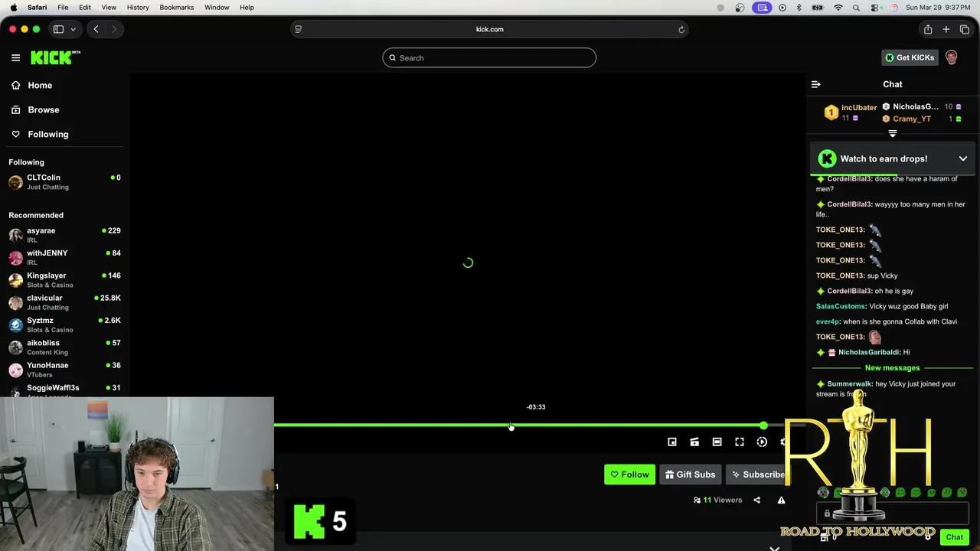Open the Safari History menu

138,7
